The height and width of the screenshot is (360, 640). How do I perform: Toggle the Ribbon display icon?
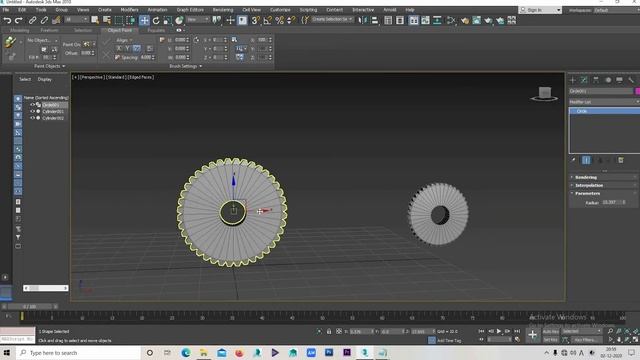413,20
